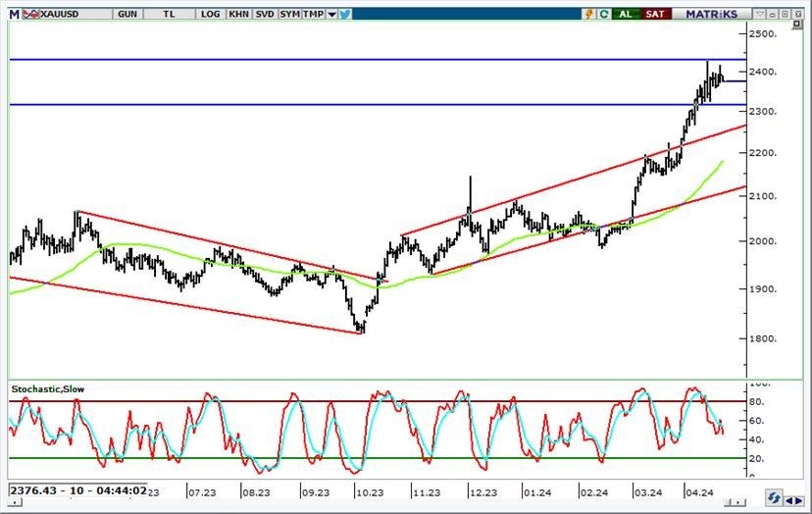Image resolution: width=812 pixels, height=514 pixels.
Task: Toggle the KHN option in the toolbar
Action: tap(238, 14)
